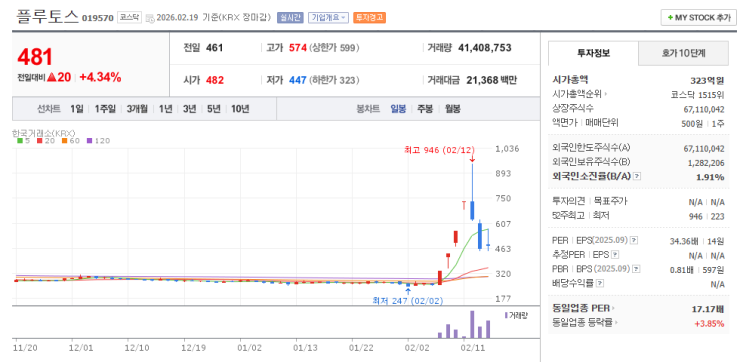Click the 외국인보유주식수 value 1,282,206

pyautogui.click(x=706, y=163)
